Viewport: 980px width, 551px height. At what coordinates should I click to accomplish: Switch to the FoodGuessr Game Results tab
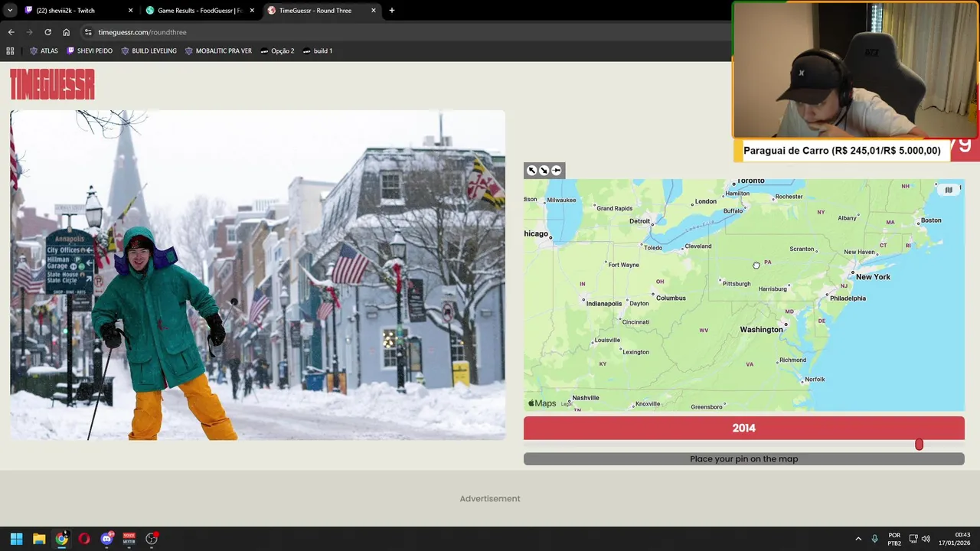coord(200,11)
